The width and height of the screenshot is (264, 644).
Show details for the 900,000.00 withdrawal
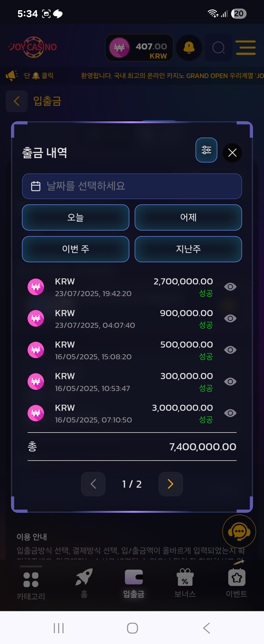pyautogui.click(x=230, y=318)
